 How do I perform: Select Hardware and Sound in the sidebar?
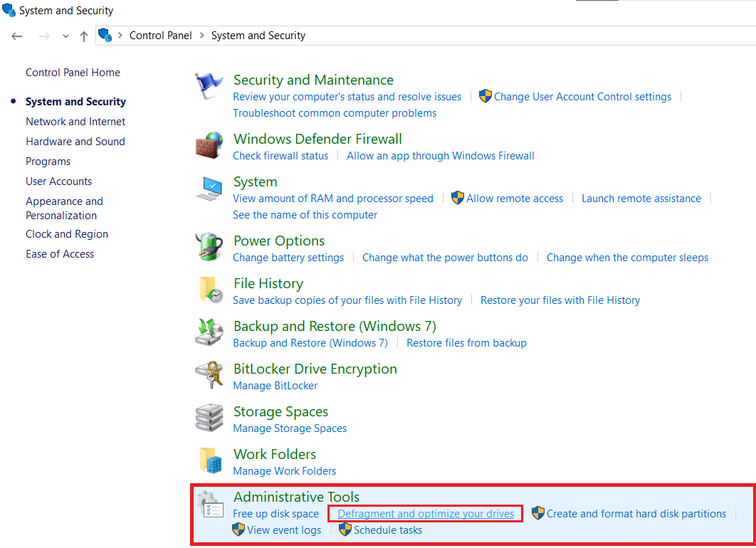(75, 141)
